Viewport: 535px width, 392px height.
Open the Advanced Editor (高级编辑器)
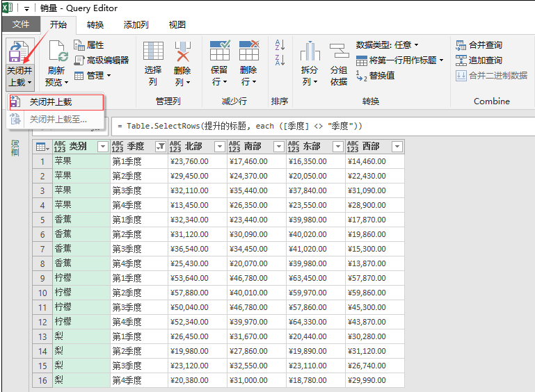click(102, 60)
